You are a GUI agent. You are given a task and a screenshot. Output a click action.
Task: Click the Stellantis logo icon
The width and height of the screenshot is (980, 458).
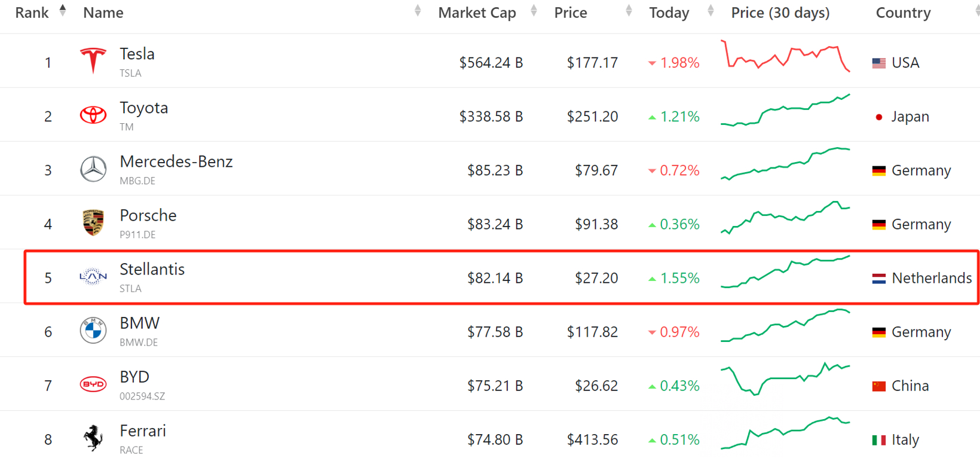click(x=93, y=276)
